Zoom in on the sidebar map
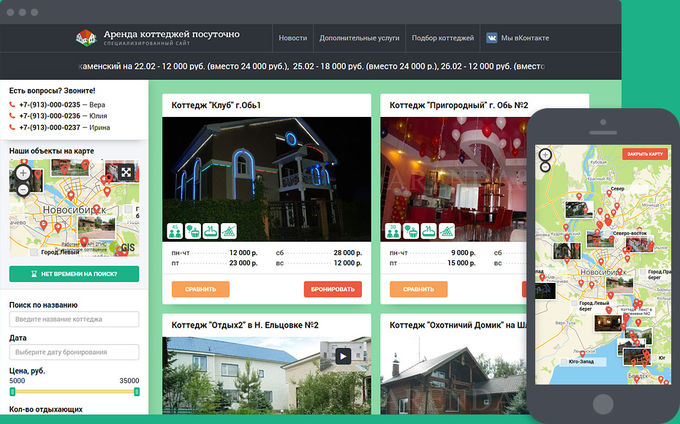 point(23,172)
